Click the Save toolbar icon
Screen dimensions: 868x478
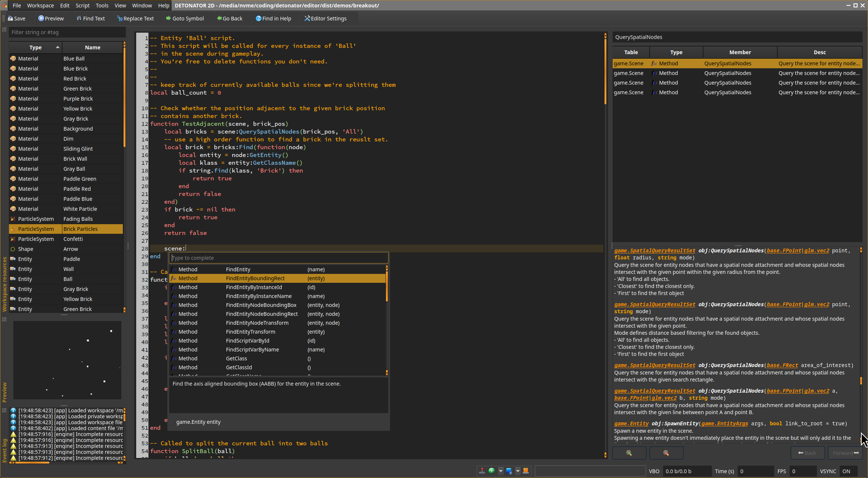point(11,19)
